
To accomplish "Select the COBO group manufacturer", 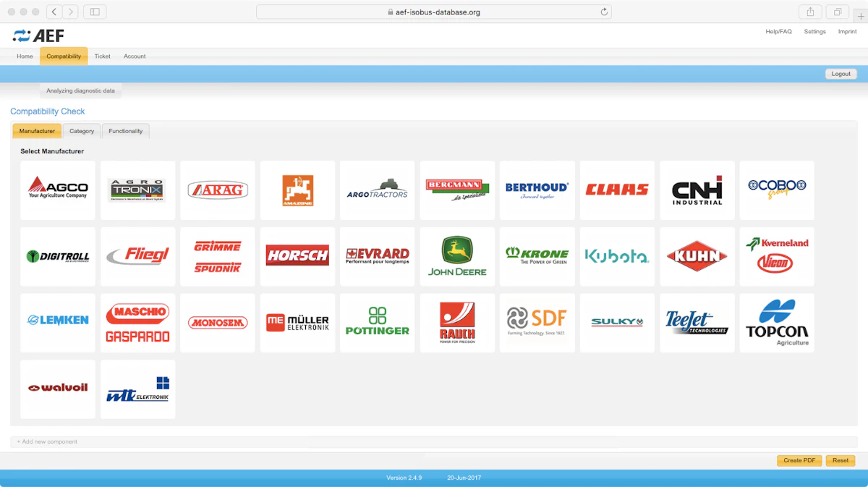I will [x=777, y=190].
